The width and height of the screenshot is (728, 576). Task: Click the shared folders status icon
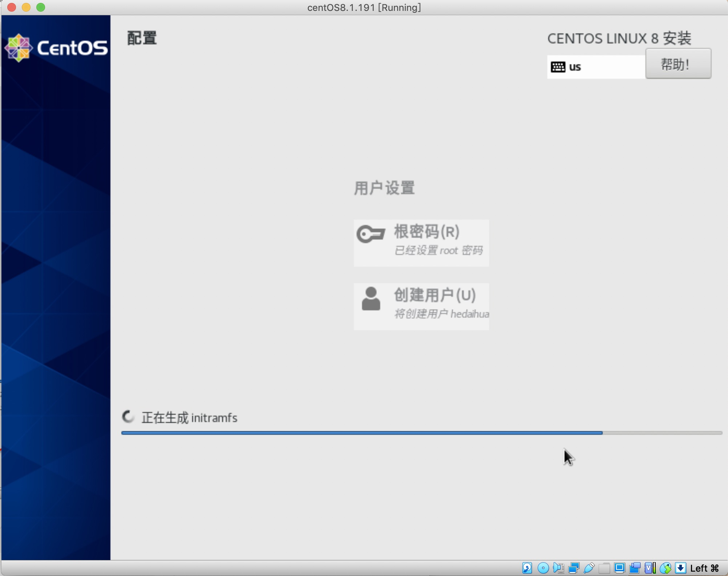[x=604, y=568]
